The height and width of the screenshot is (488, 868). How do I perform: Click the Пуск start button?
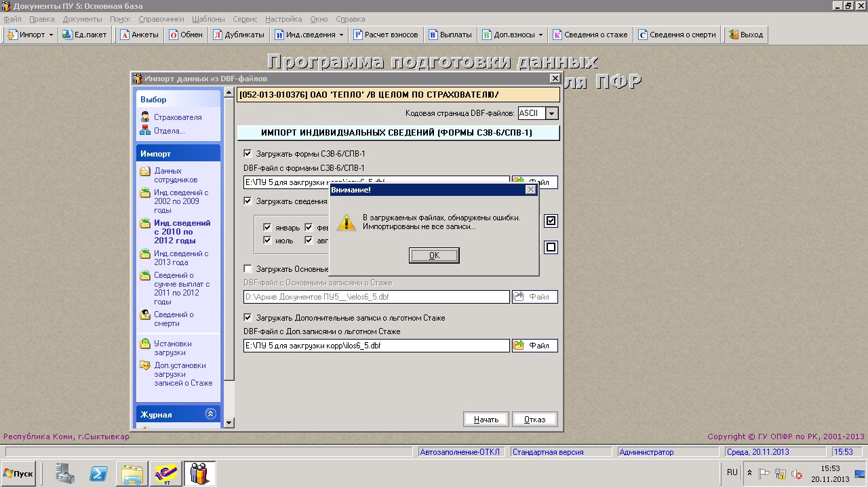(18, 474)
